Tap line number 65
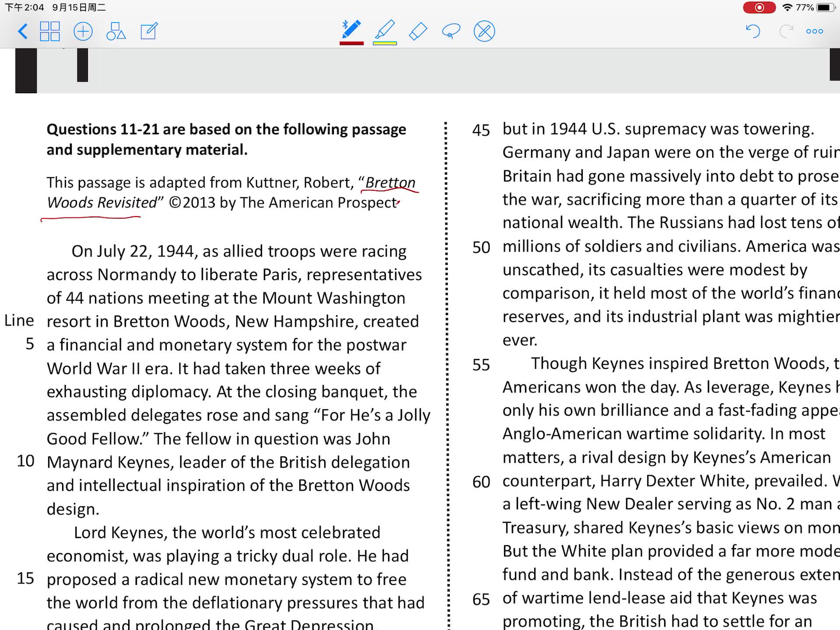Screen dimensions: 840x630 [481, 599]
